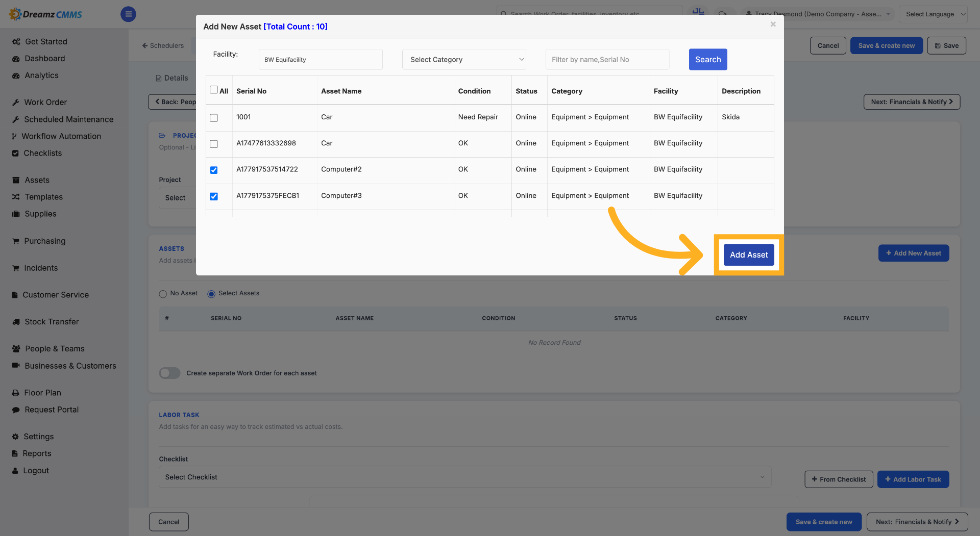The image size is (980, 536).
Task: Click the Add Asset button
Action: [749, 255]
